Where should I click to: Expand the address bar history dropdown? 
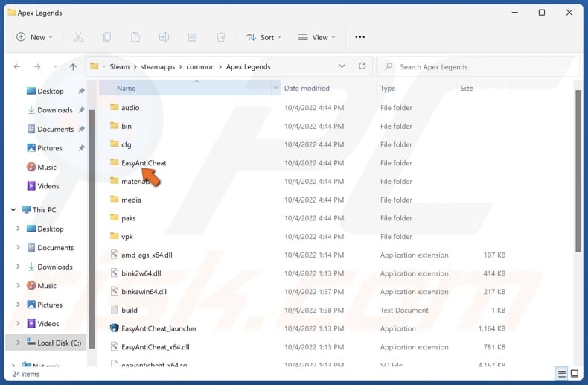click(x=342, y=66)
